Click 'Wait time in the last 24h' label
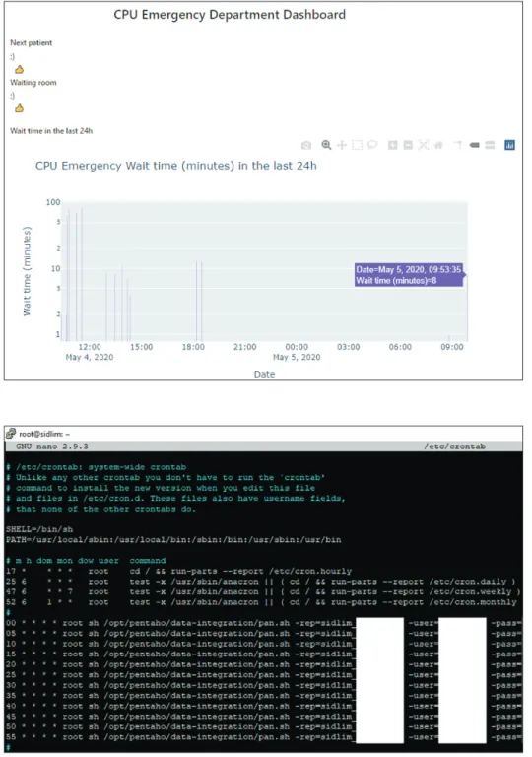532x757 pixels. 51,130
